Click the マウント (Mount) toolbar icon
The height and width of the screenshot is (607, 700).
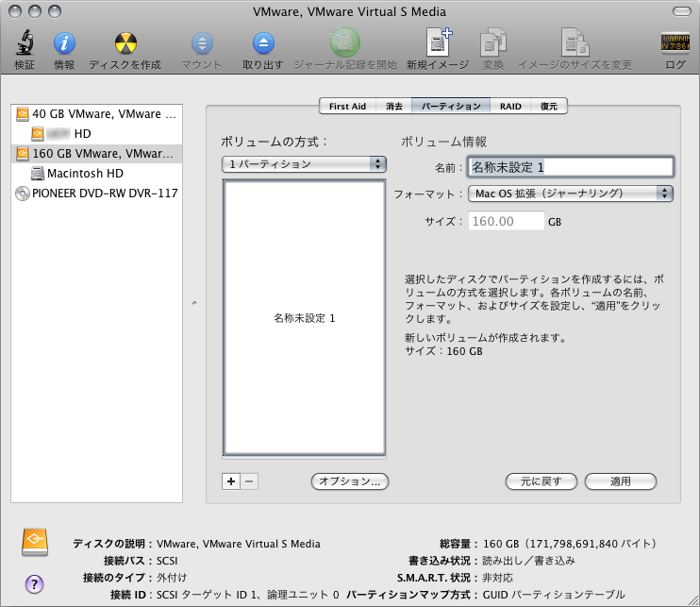point(202,43)
